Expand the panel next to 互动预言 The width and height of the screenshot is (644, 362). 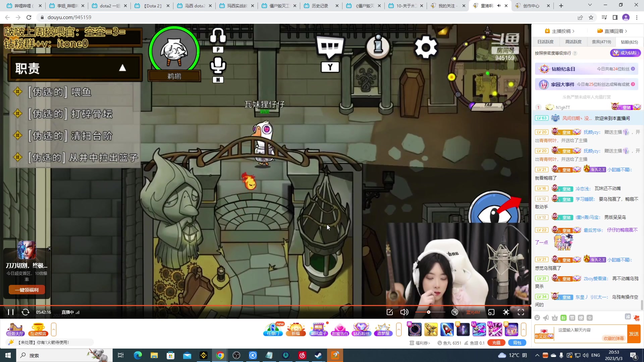tap(54, 329)
